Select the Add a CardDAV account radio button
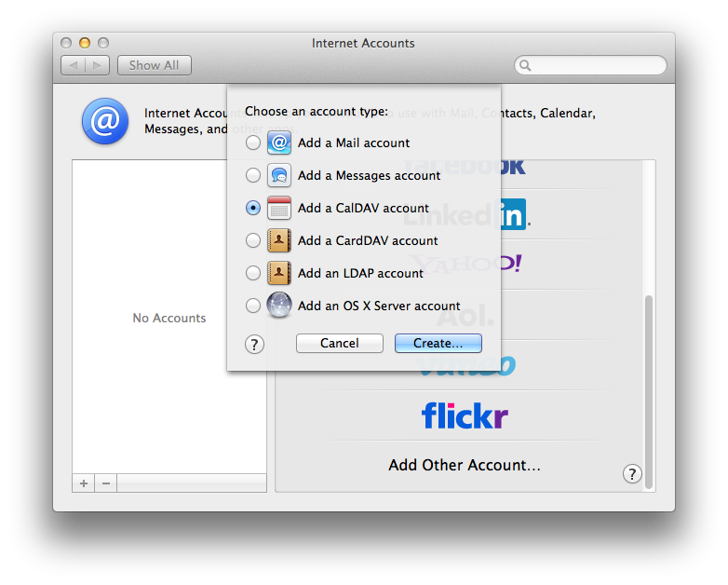728x585 pixels. point(253,240)
